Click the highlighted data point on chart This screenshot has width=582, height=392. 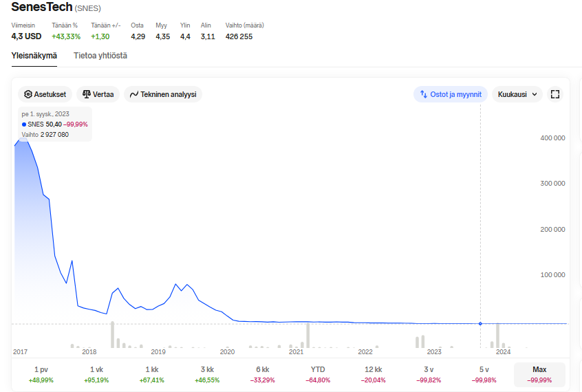(480, 324)
